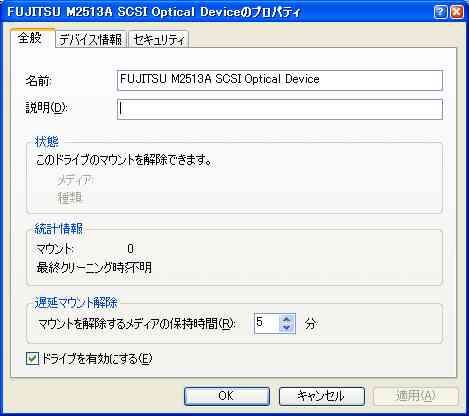Increase retention minutes with the spinner up arrow

coord(286,319)
